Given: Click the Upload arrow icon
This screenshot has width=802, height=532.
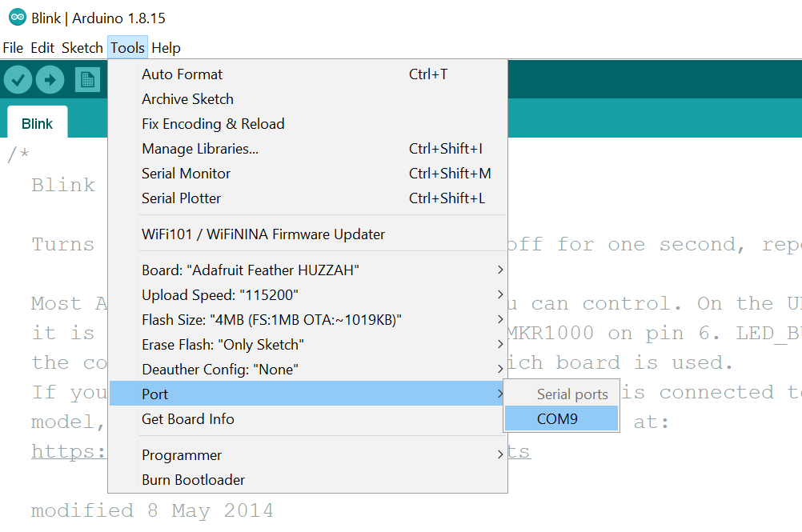Looking at the screenshot, I should tap(50, 80).
